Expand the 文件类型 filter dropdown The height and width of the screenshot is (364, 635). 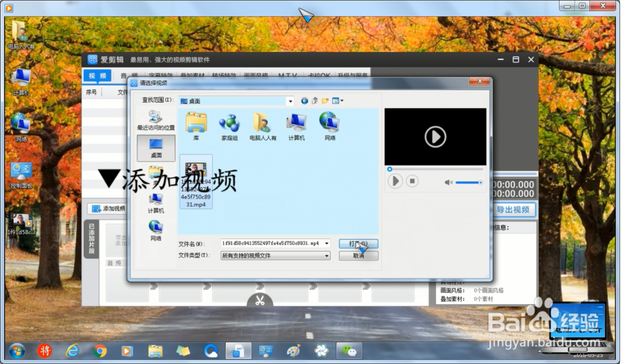tap(326, 256)
